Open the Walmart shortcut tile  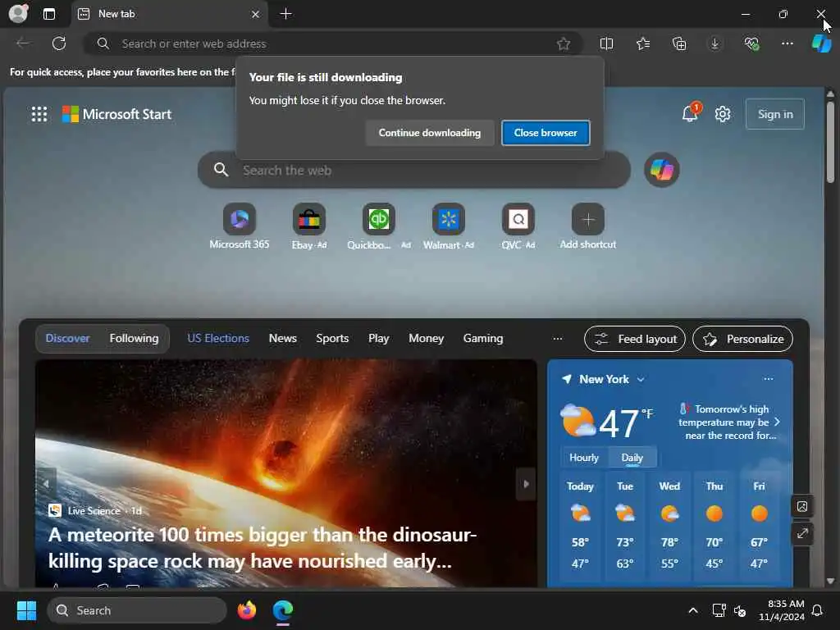[x=449, y=226]
